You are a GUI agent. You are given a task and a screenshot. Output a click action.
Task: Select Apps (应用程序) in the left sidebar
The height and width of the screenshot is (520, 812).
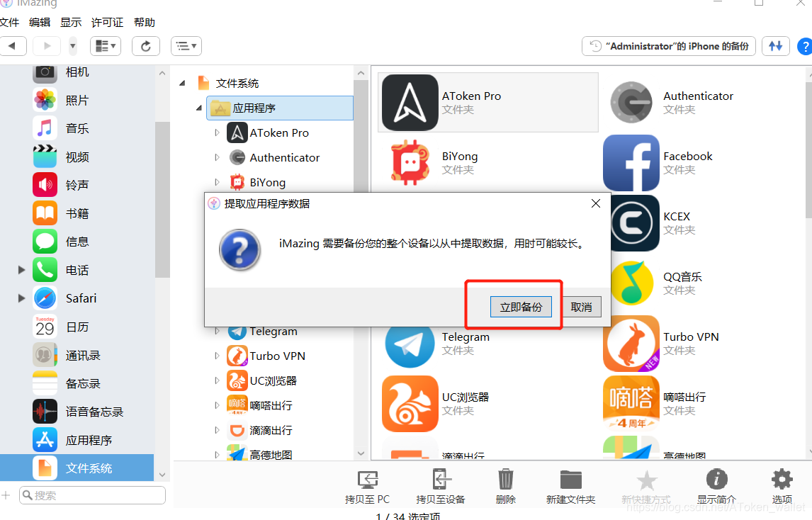78,440
